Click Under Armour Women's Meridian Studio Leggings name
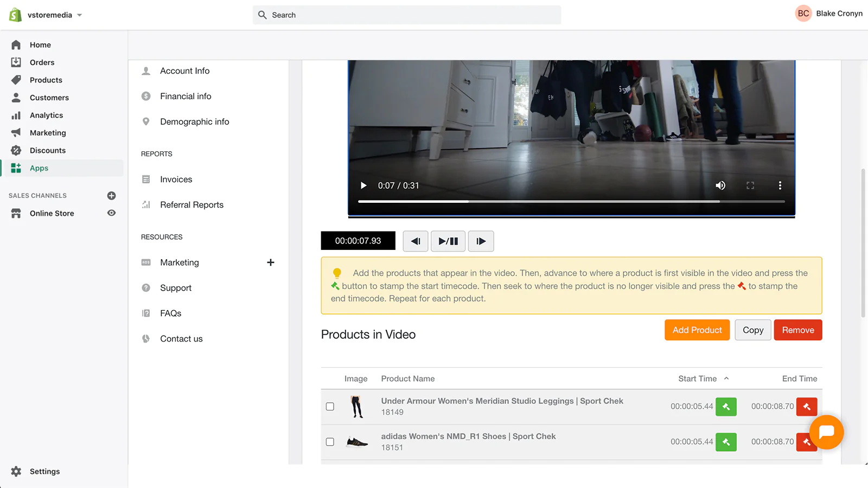 [502, 401]
